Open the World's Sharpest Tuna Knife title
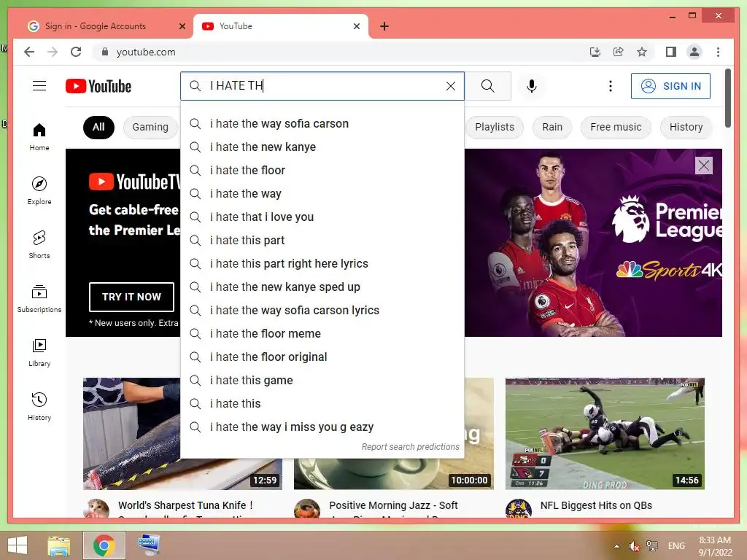 pos(185,505)
